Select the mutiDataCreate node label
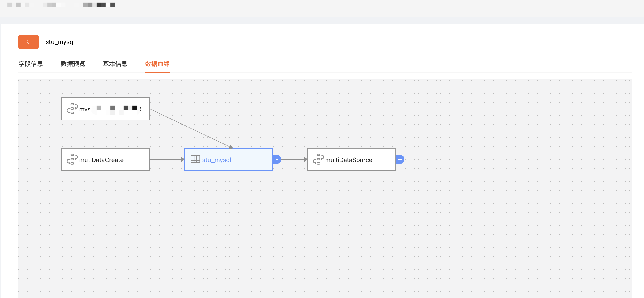The image size is (644, 298). click(x=101, y=160)
